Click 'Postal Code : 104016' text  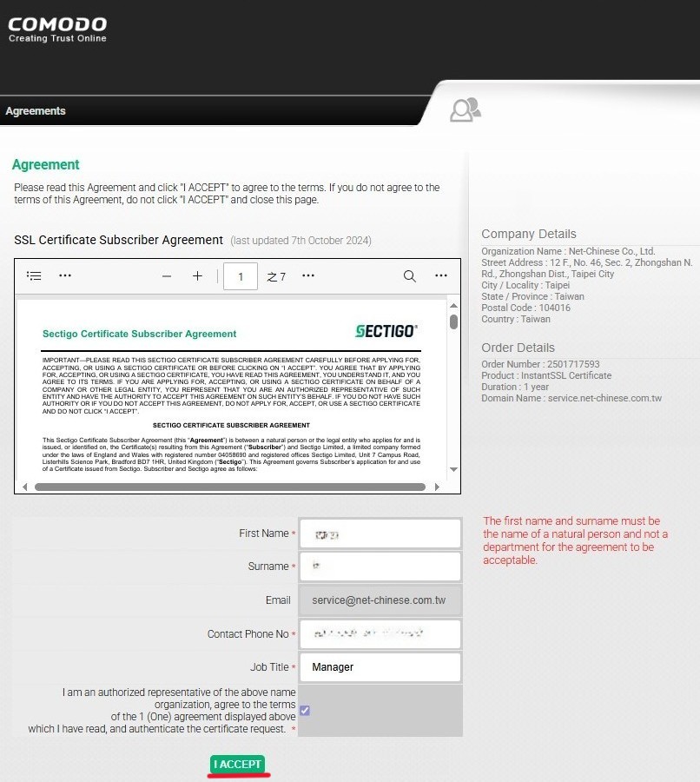pos(525,308)
